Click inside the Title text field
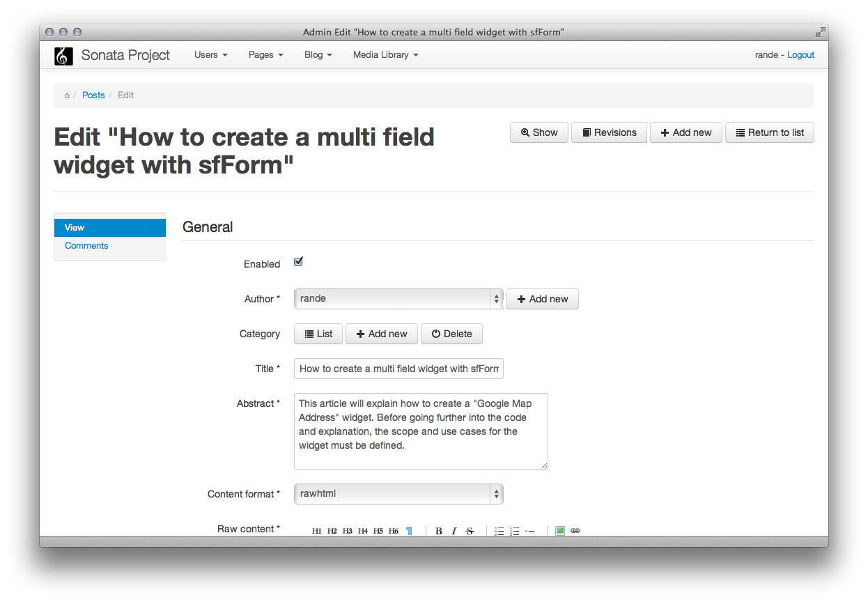Screen dimensions: 868x602 click(398, 369)
